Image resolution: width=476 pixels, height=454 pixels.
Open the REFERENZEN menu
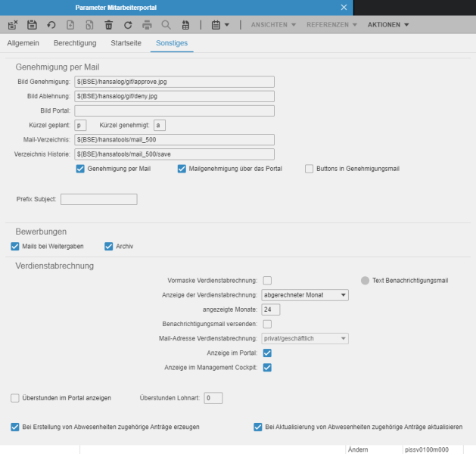[331, 25]
